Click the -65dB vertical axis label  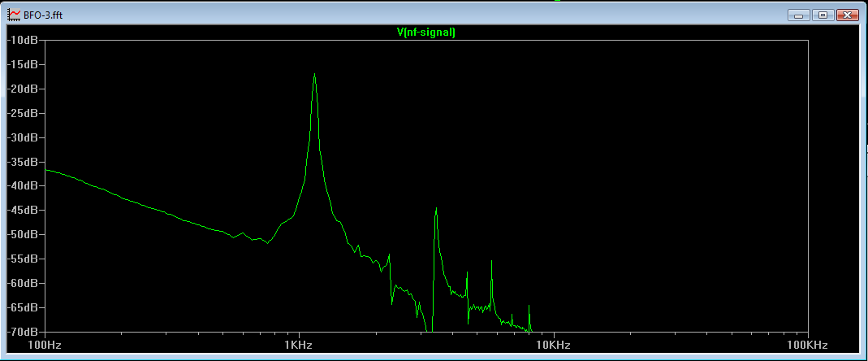tap(23, 307)
